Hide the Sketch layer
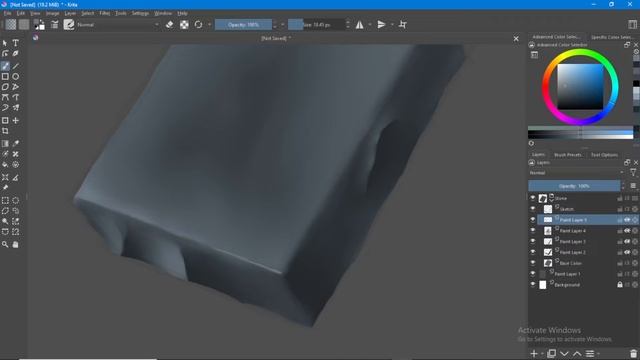 tap(533, 209)
